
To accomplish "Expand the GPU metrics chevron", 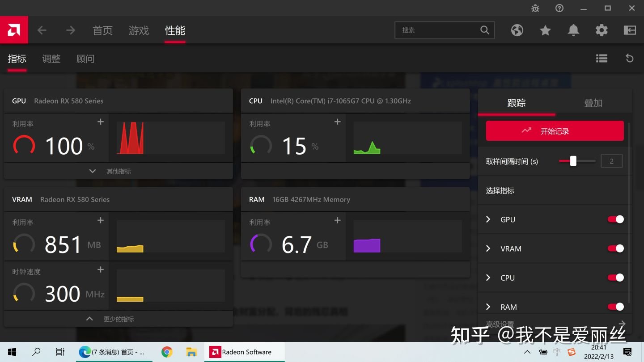I will (488, 219).
